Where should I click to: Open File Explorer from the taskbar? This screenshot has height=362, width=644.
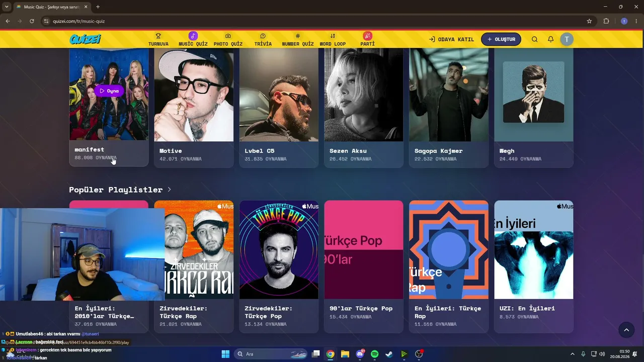[345, 354]
